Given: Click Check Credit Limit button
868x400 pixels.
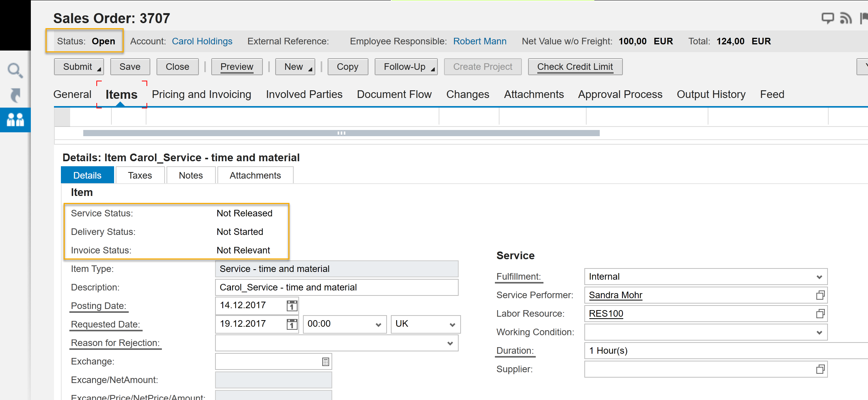Looking at the screenshot, I should (575, 67).
